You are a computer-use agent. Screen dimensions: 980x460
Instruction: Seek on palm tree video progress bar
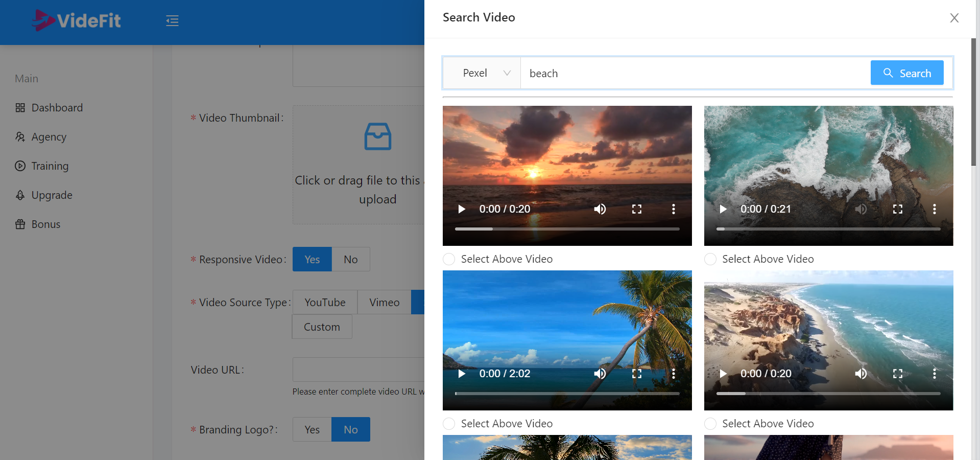click(567, 394)
